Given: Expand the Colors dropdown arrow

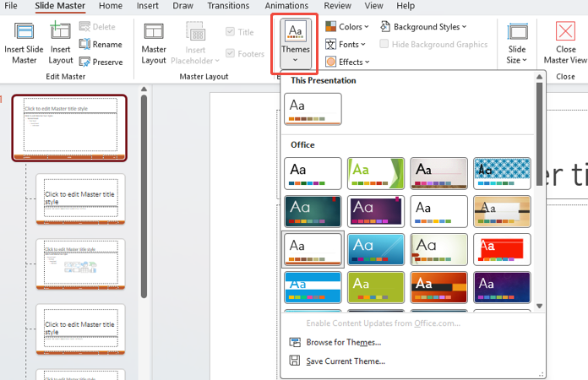Looking at the screenshot, I should coord(367,27).
